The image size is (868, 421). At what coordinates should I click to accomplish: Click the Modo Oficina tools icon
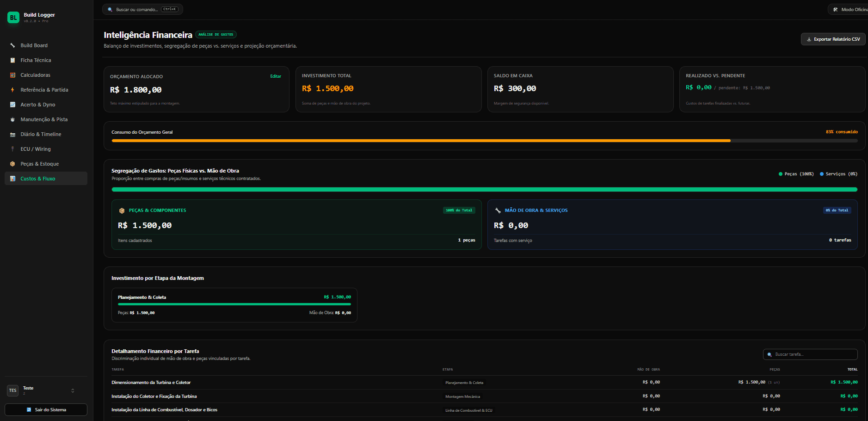(x=836, y=9)
